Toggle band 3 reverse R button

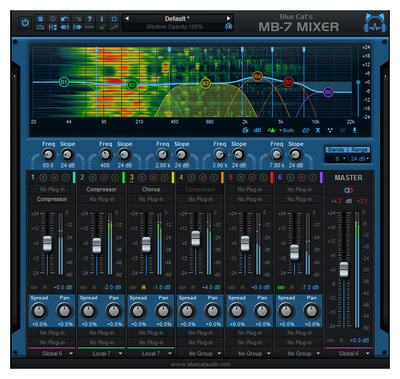pyautogui.click(x=144, y=287)
